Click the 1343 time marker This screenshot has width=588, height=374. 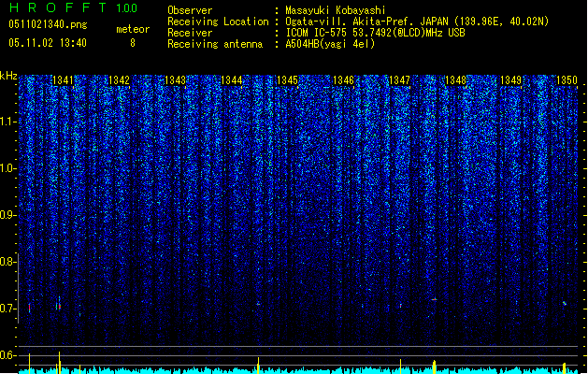(x=175, y=80)
